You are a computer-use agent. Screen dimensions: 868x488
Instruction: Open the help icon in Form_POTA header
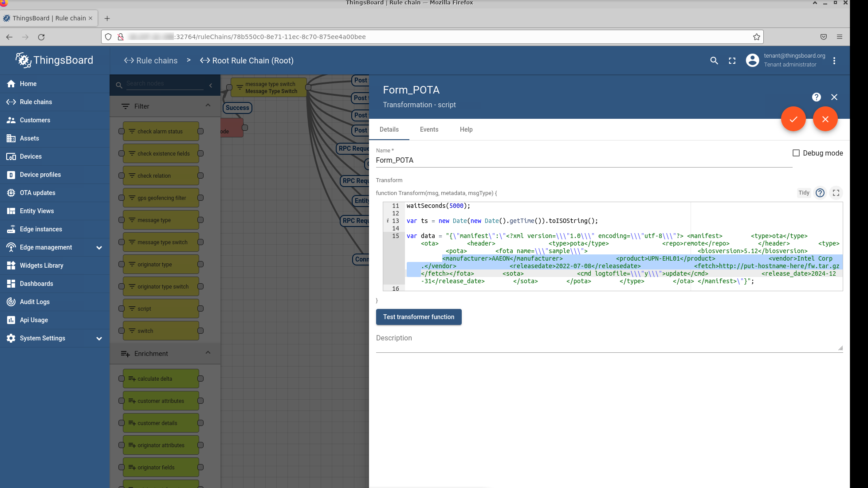tap(816, 97)
